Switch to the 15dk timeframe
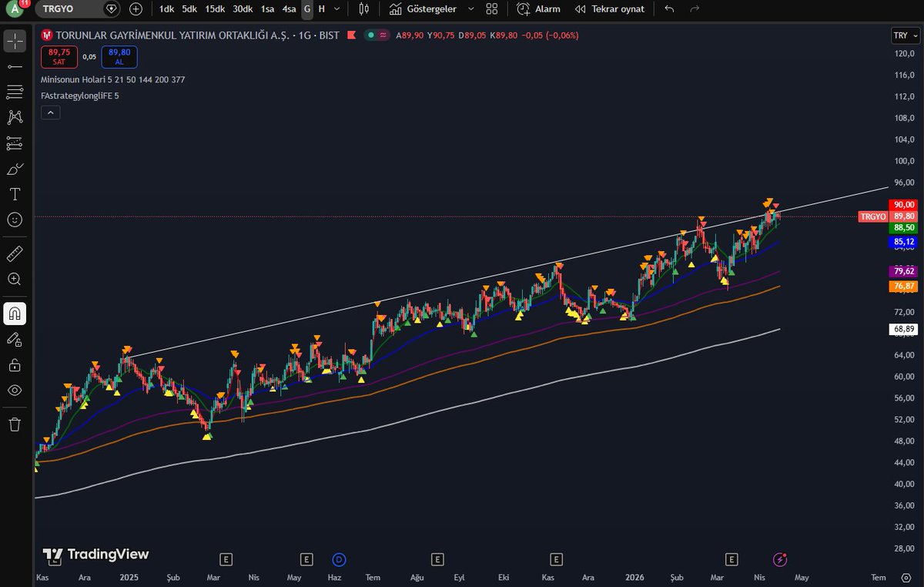Image resolution: width=924 pixels, height=587 pixels. [215, 9]
